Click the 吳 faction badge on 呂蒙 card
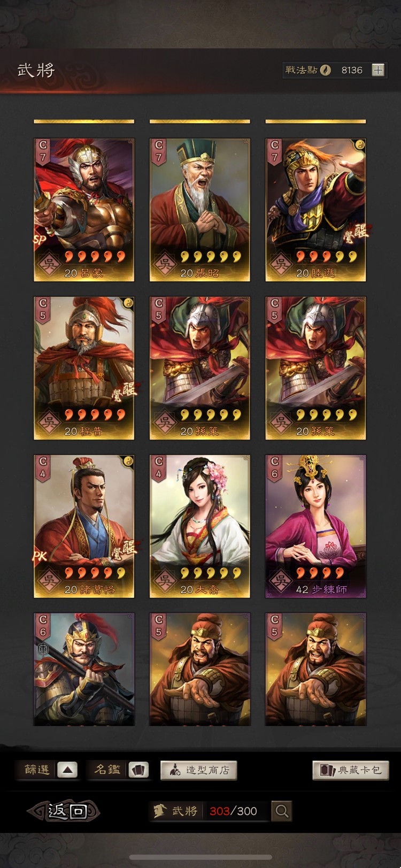This screenshot has height=868, width=401. 49,265
